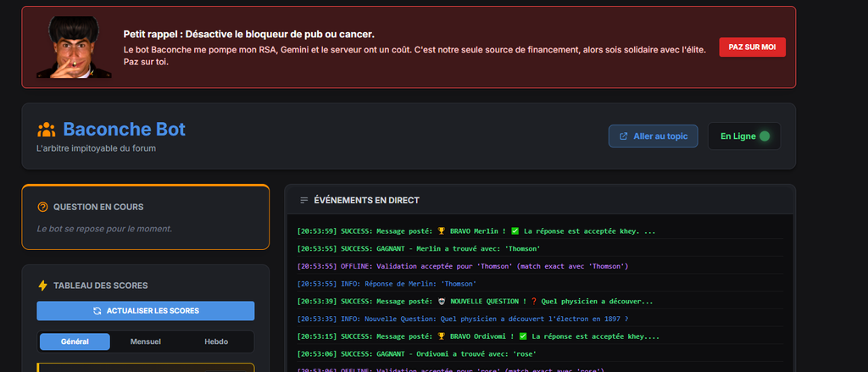Click the Baconche Bot title text
868x372 pixels.
[x=124, y=130]
